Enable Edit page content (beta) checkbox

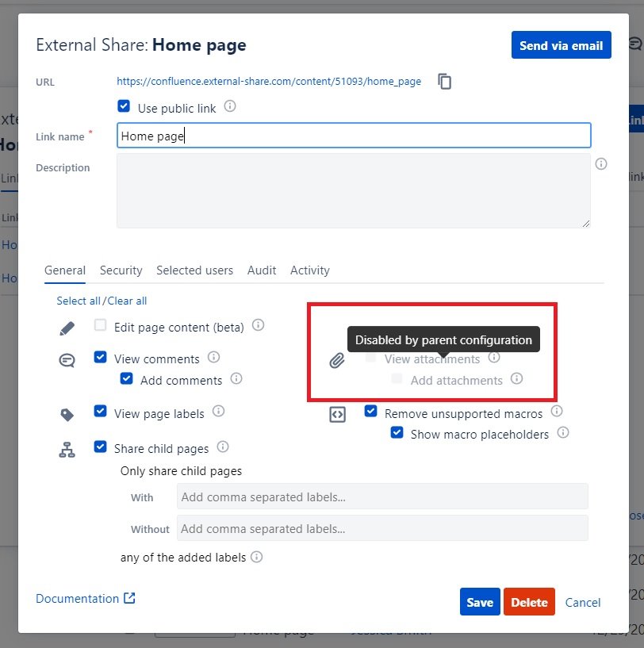[100, 325]
